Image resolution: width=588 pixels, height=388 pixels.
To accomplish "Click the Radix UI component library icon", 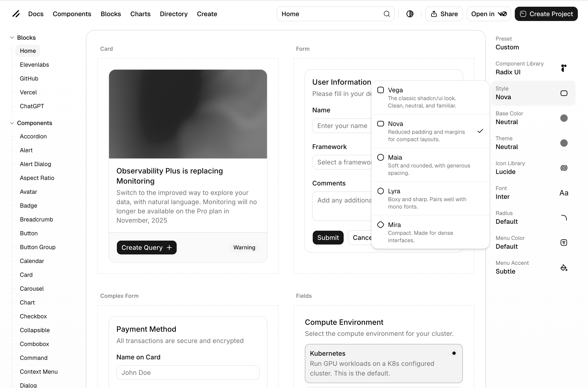I will pos(564,68).
